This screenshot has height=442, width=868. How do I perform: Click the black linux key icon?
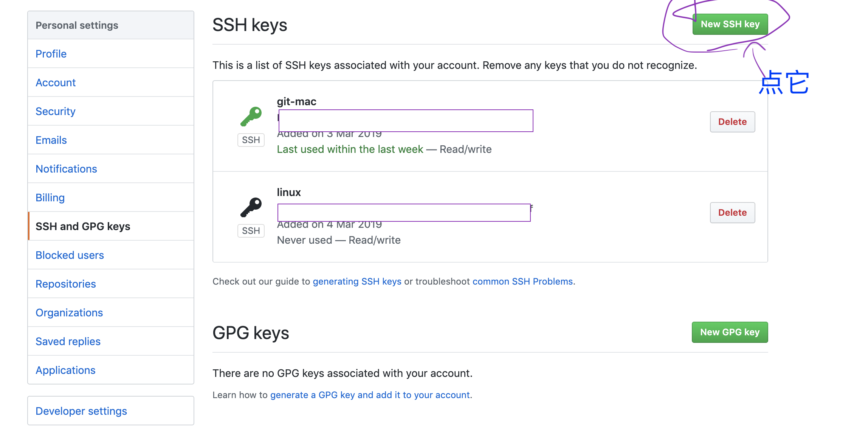(x=251, y=207)
